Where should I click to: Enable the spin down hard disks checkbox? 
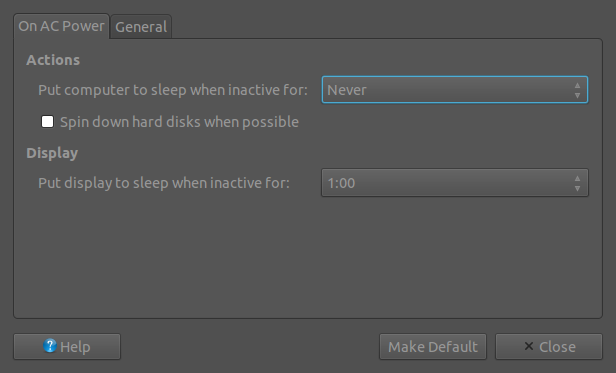coord(48,121)
